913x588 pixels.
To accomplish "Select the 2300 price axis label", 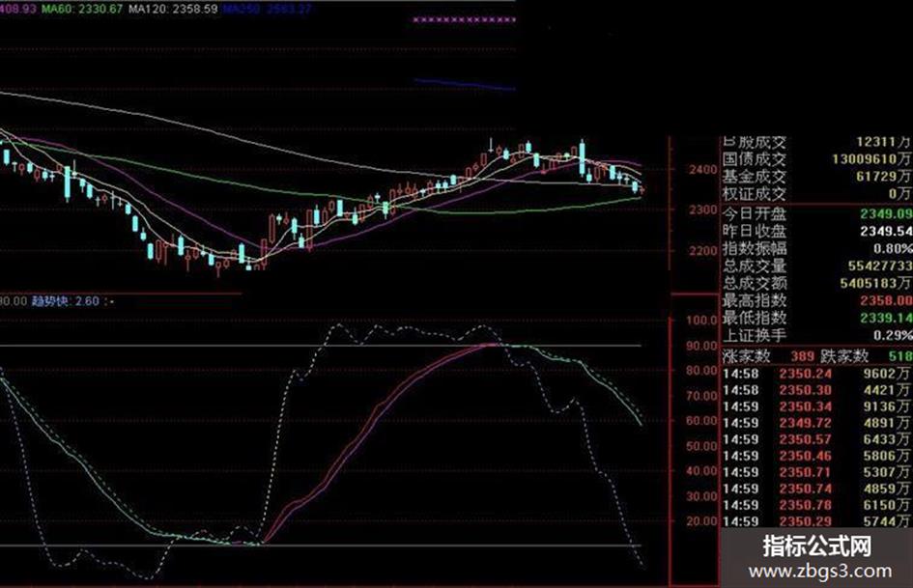I will 703,210.
